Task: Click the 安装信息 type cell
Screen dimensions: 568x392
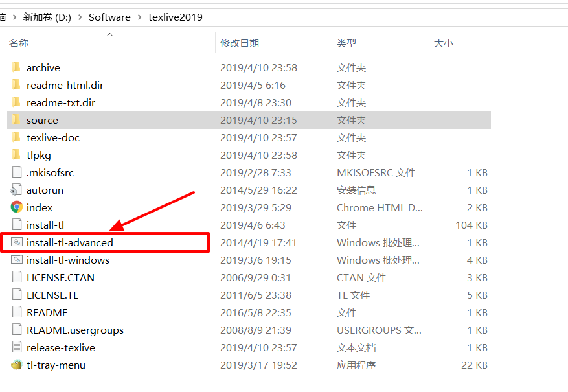Action: coord(356,190)
